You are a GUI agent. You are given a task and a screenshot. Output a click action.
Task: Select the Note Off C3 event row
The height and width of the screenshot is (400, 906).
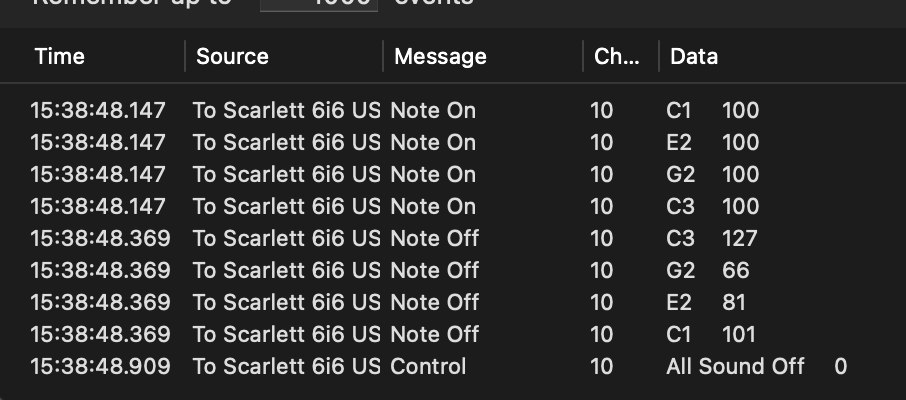click(434, 239)
